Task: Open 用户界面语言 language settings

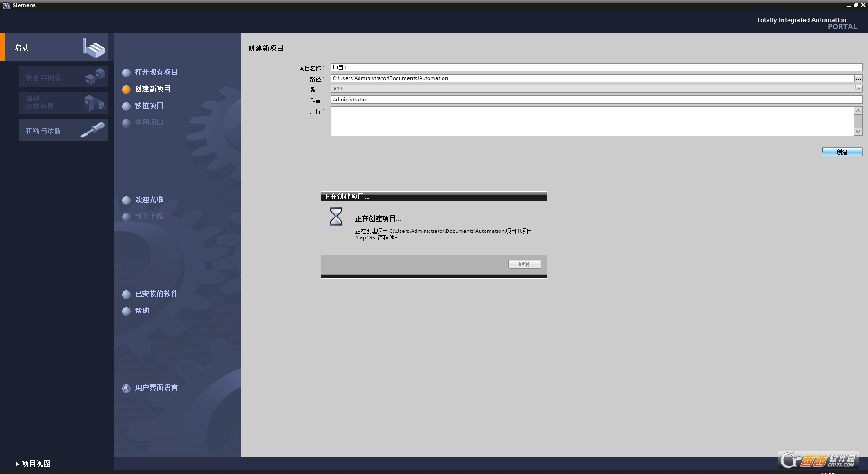Action: tap(156, 388)
